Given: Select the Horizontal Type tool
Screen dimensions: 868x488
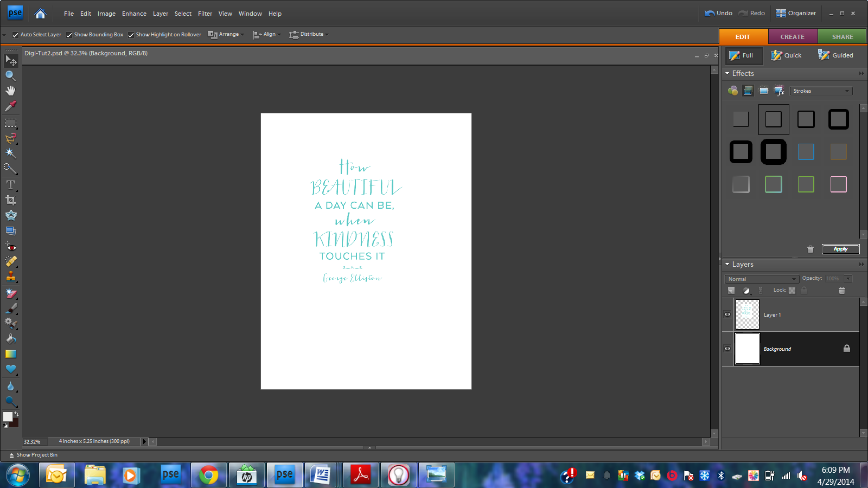Looking at the screenshot, I should point(10,185).
